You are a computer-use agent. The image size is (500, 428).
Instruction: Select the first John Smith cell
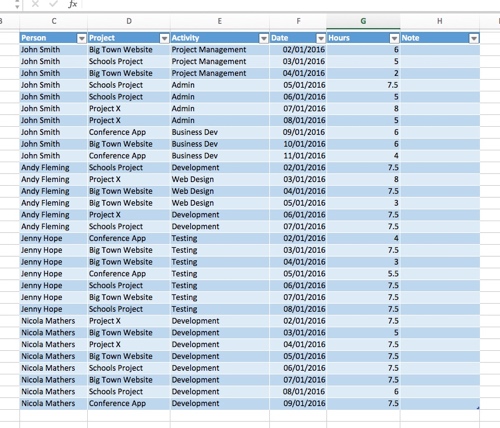click(x=53, y=50)
